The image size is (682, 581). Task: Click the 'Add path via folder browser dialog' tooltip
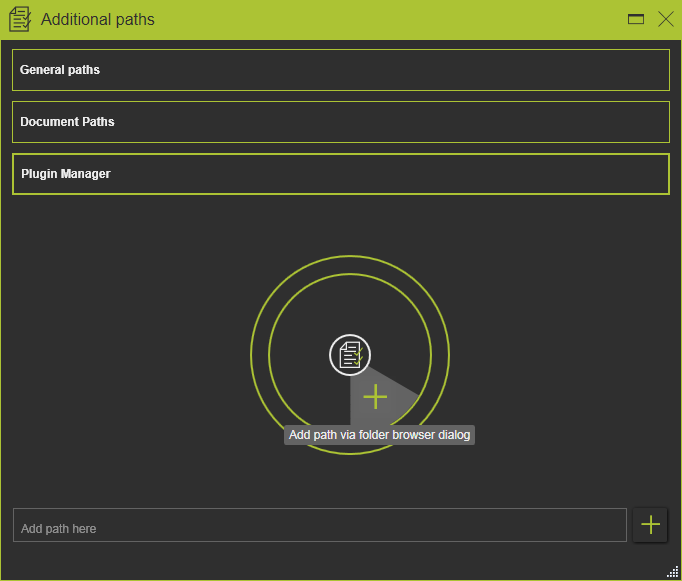[x=379, y=435]
